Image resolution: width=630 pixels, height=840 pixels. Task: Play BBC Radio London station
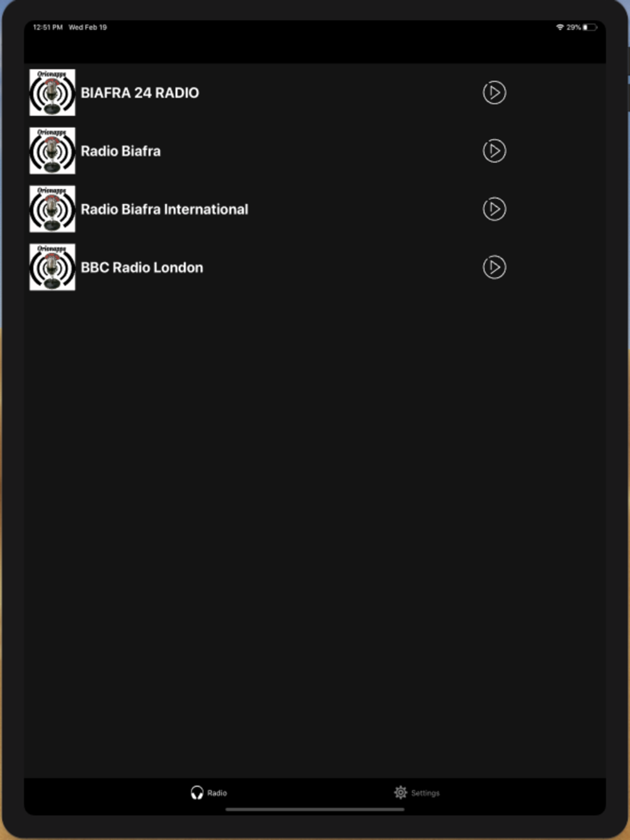[x=495, y=267]
